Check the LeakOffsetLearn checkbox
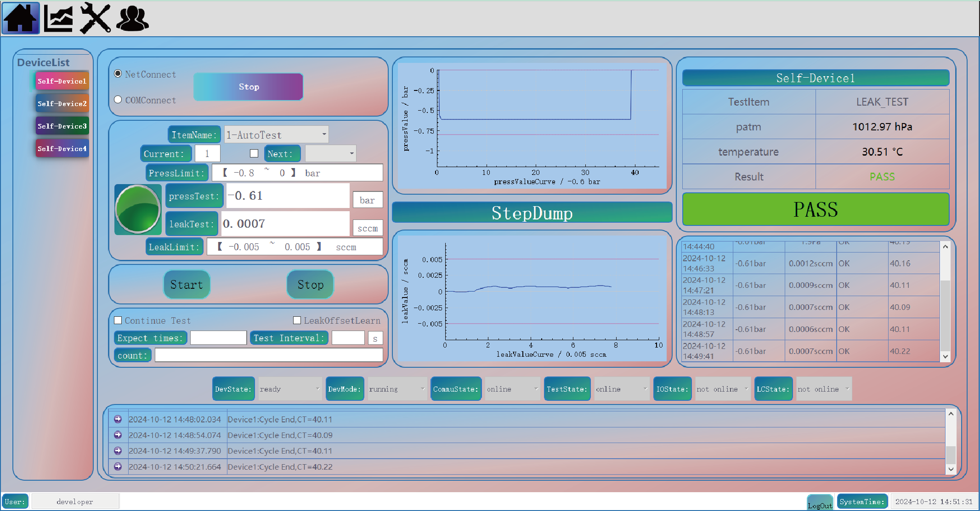The width and height of the screenshot is (980, 511). pyautogui.click(x=297, y=320)
